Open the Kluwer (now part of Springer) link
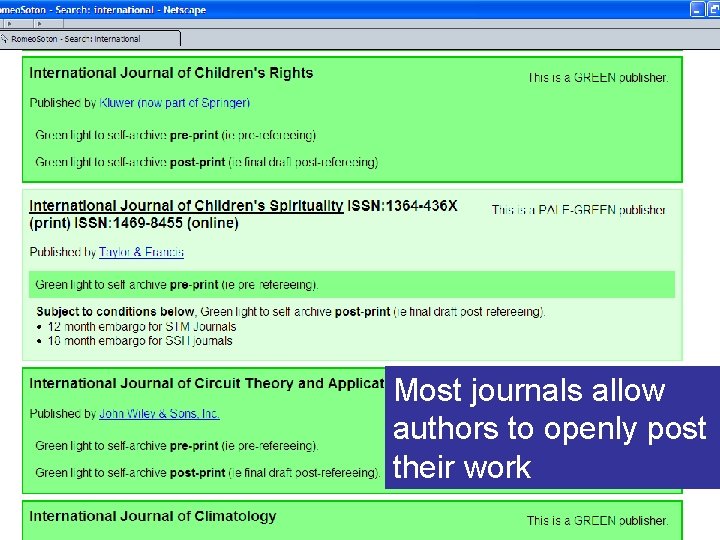 174,103
